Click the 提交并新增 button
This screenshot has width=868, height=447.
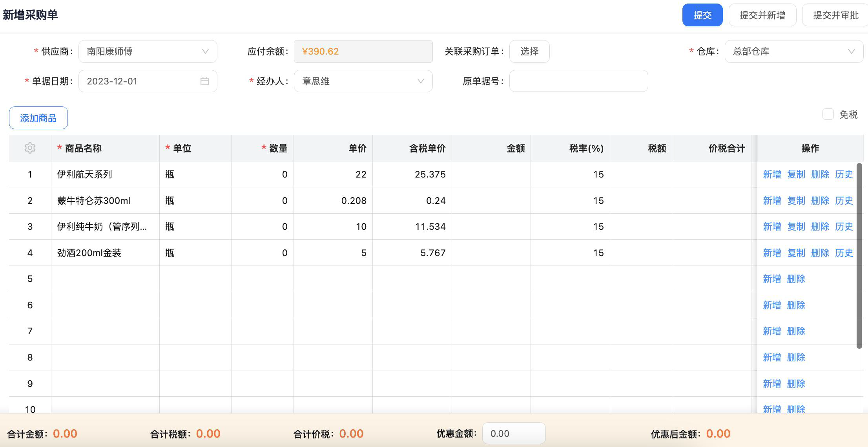(762, 15)
